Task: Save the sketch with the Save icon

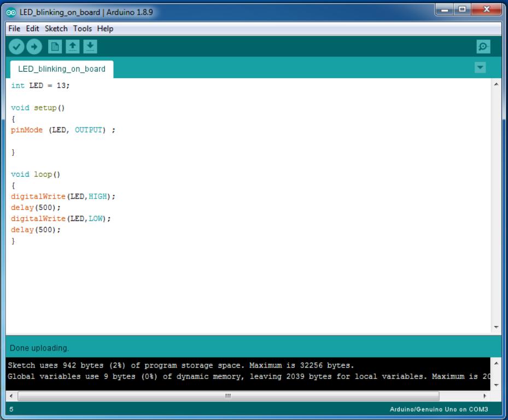Action: 90,46
